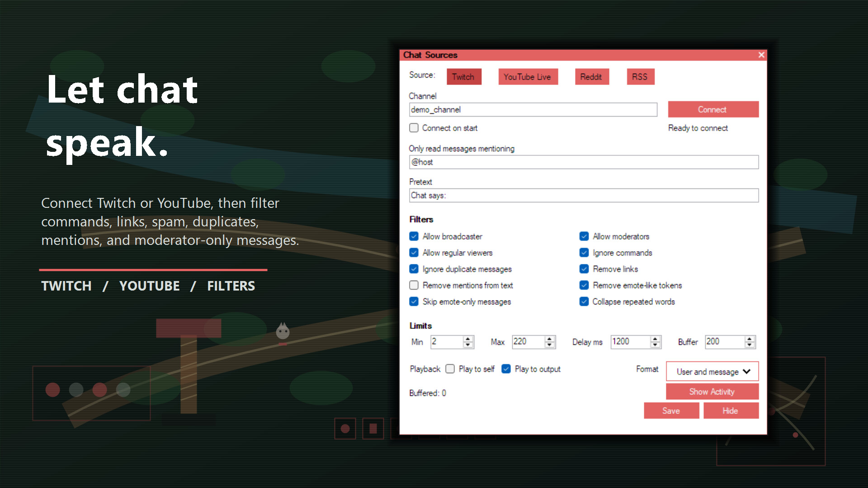This screenshot has height=488, width=868.
Task: Increase the Min value with up arrow
Action: click(x=468, y=339)
